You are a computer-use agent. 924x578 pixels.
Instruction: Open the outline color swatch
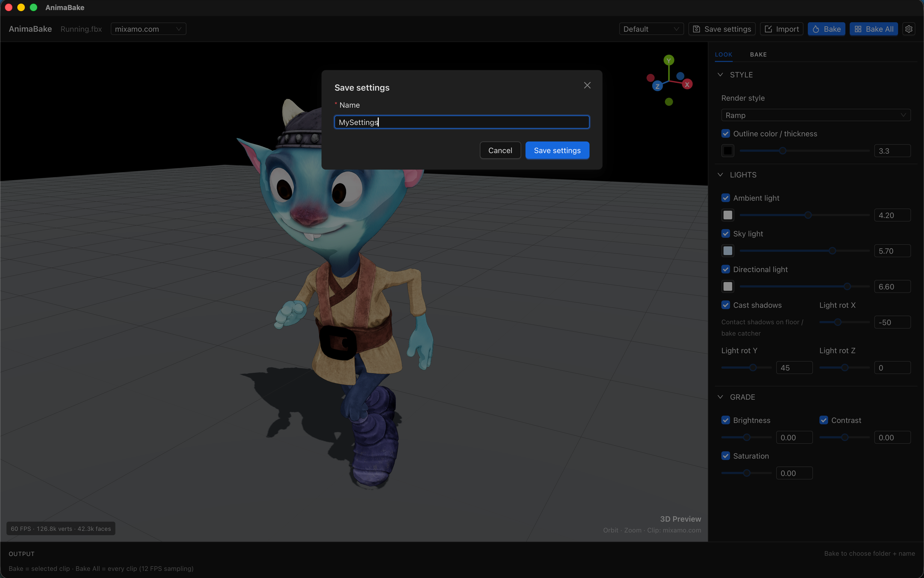click(x=728, y=151)
